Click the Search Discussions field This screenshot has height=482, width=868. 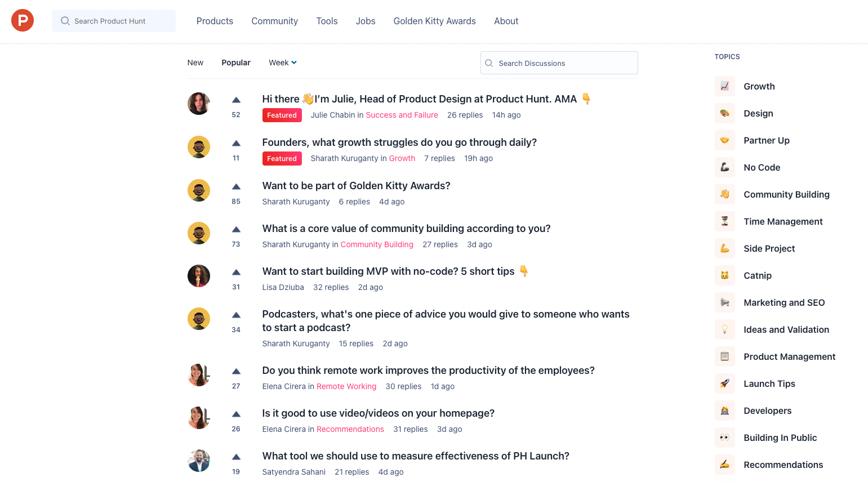[x=559, y=63]
